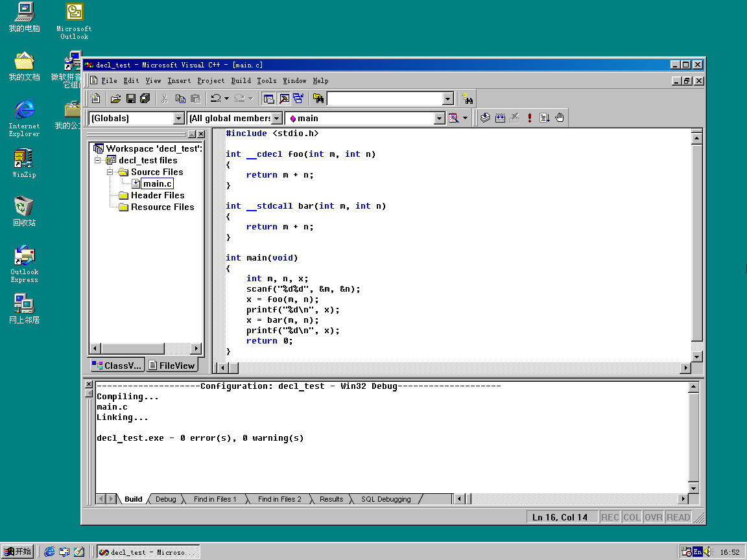Click the Open file toolbar icon
The width and height of the screenshot is (747, 560).
point(115,99)
